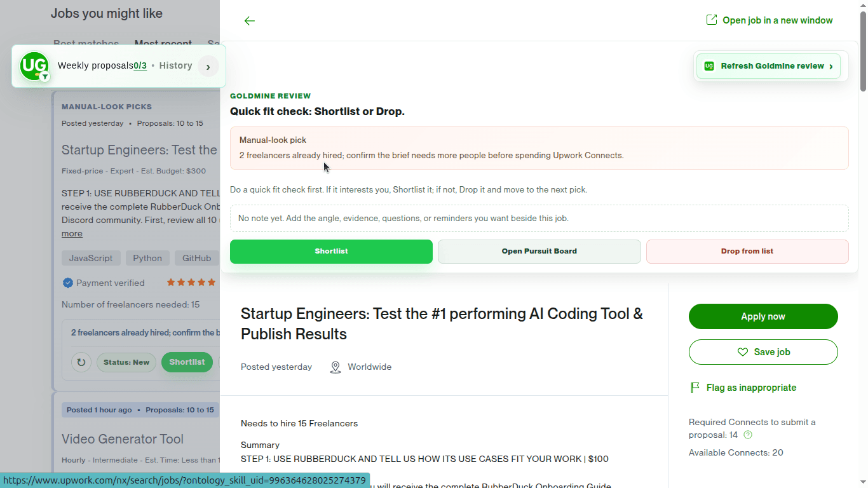Click Shortlist in the background job card
The image size is (868, 488).
tap(187, 362)
